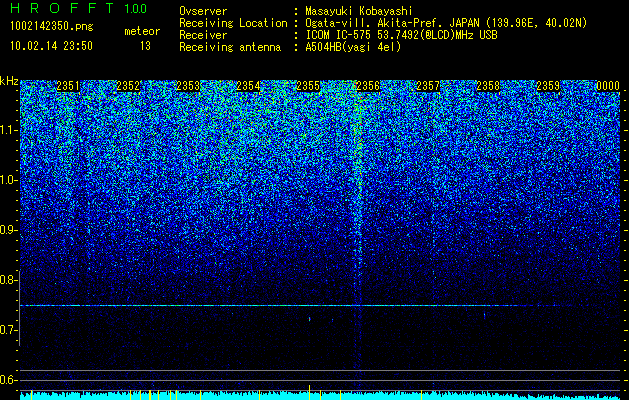This screenshot has width=629, height=400.
Task: Click the 'Ovserver' field label
Action: point(203,11)
